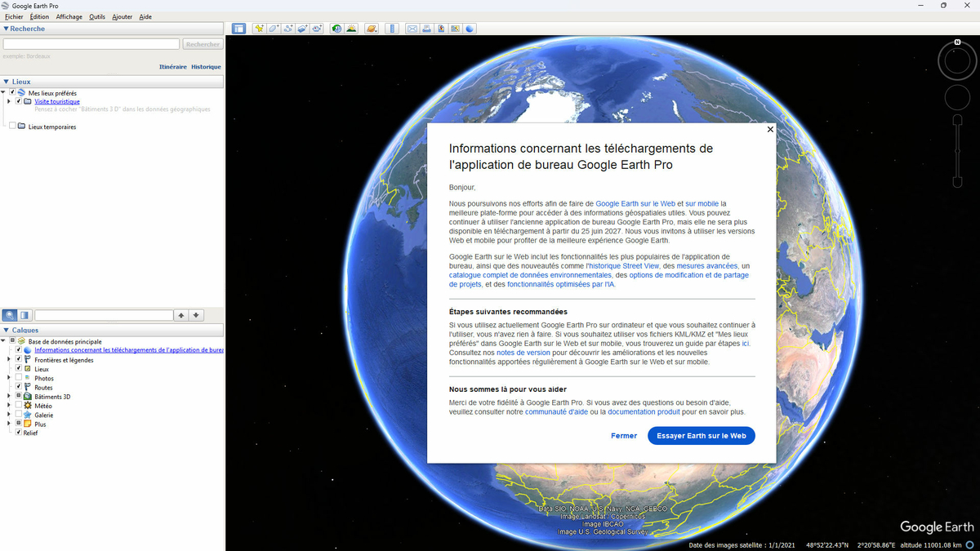Open the Itinéraire link
The image size is (980, 551).
173,67
